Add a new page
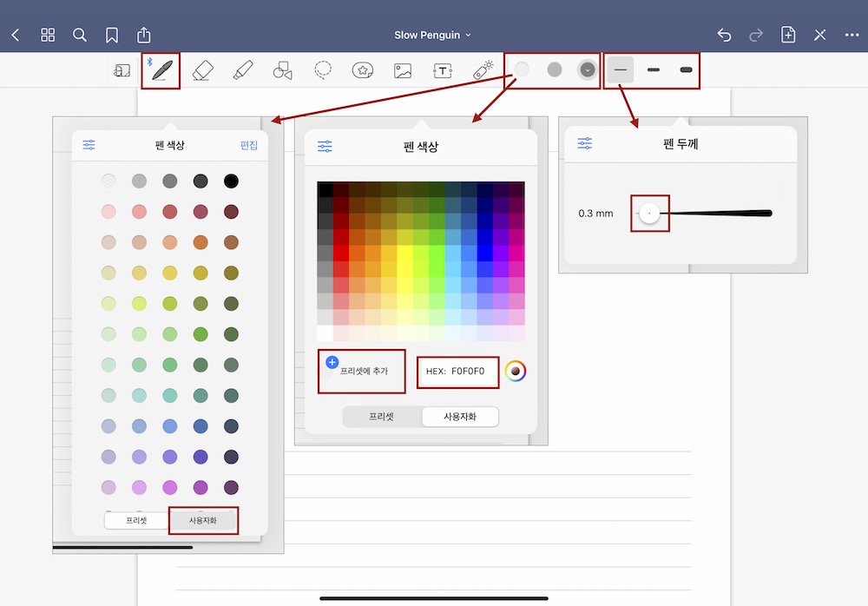 tap(788, 35)
